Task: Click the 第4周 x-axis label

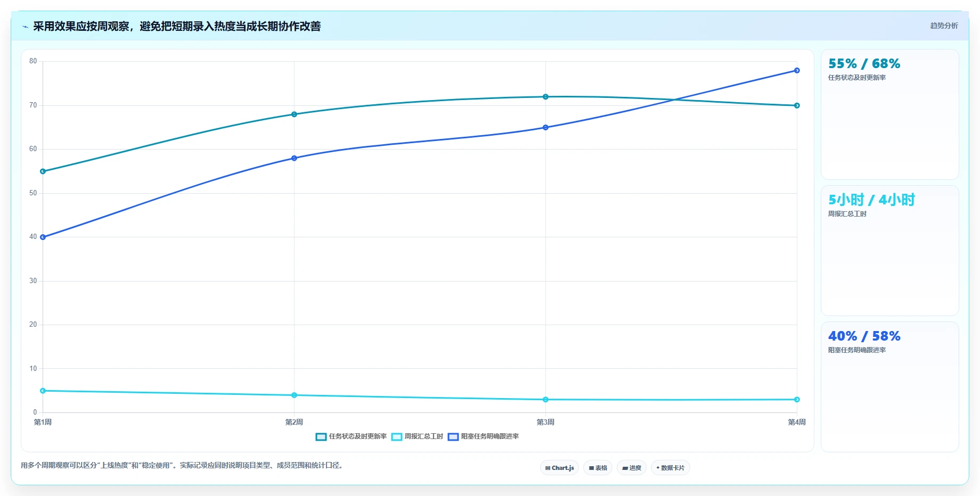Action: 797,422
